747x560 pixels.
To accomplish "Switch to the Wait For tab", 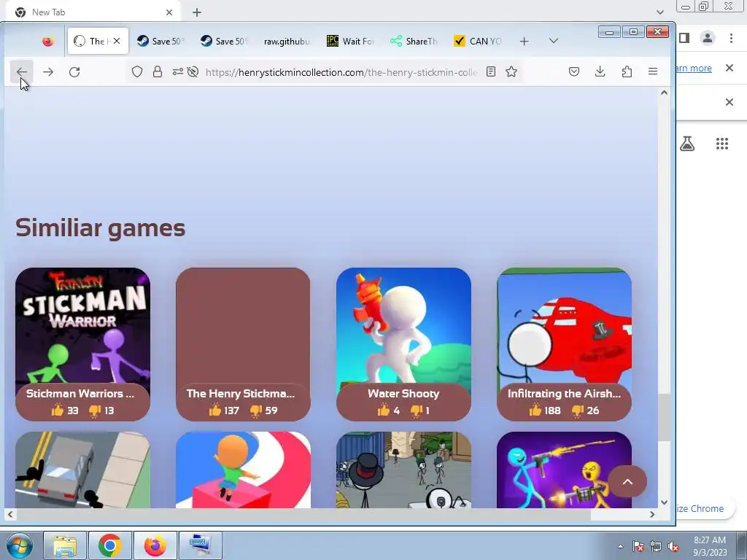I will click(351, 42).
